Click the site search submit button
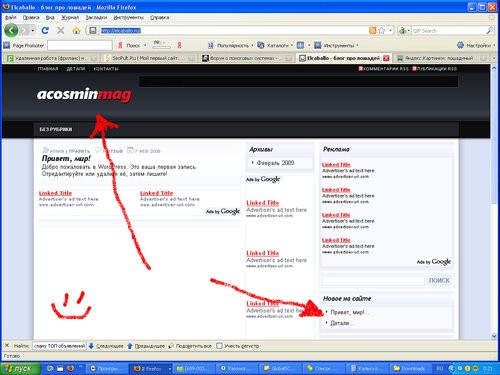The width and height of the screenshot is (500, 375). point(439,280)
